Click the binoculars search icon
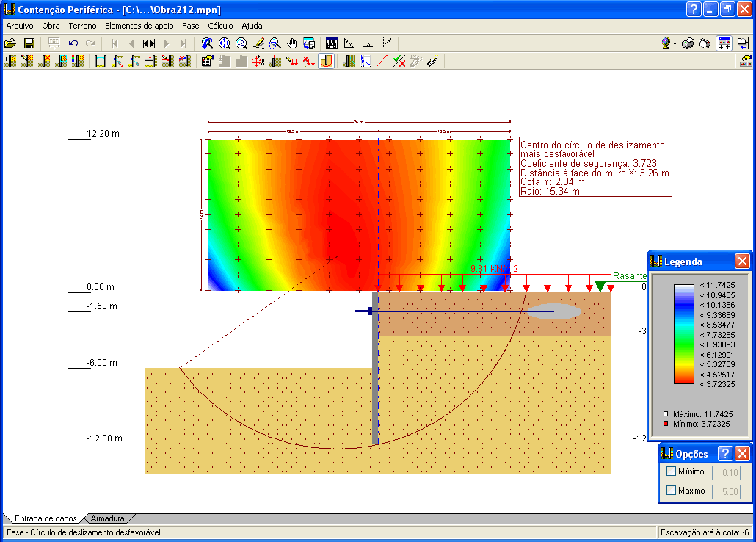Image resolution: width=756 pixels, height=542 pixels. point(331,44)
